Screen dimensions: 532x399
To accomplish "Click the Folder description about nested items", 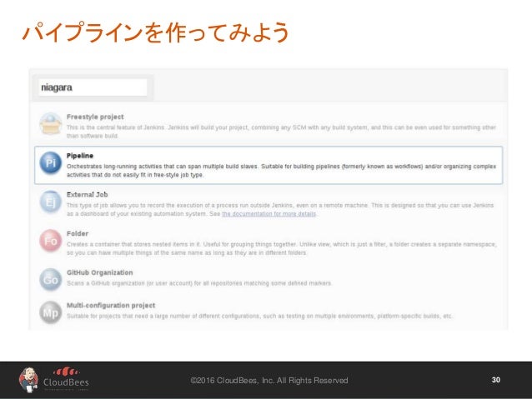I will (282, 248).
